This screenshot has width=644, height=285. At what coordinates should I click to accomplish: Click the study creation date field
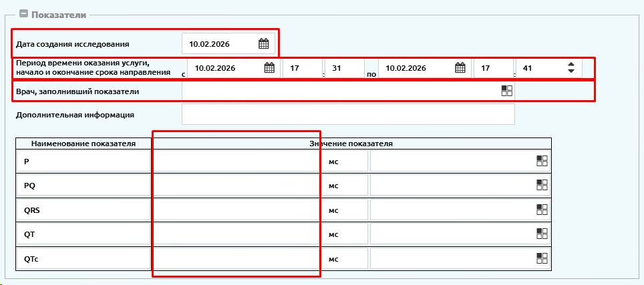[228, 44]
